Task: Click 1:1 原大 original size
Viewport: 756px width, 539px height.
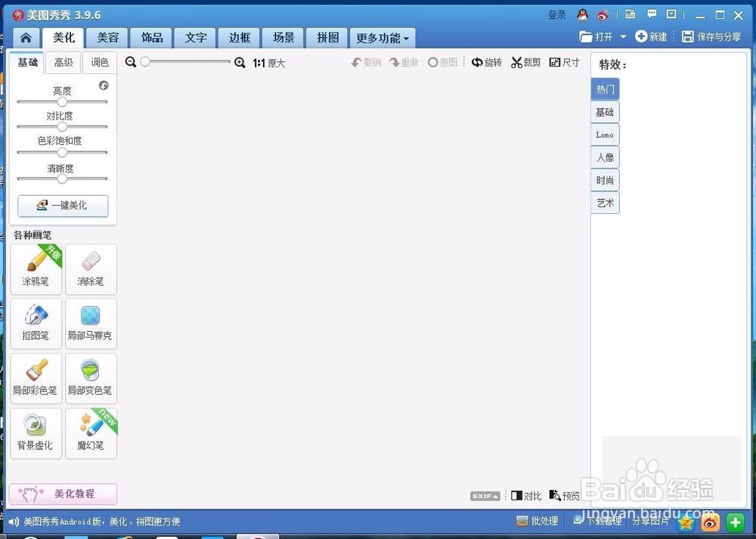Action: click(x=269, y=64)
